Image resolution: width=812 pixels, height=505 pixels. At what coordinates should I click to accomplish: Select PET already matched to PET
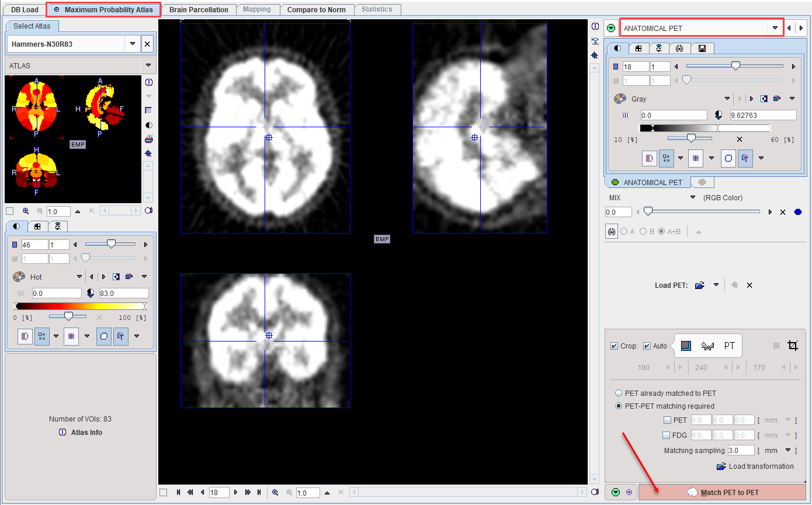click(619, 393)
